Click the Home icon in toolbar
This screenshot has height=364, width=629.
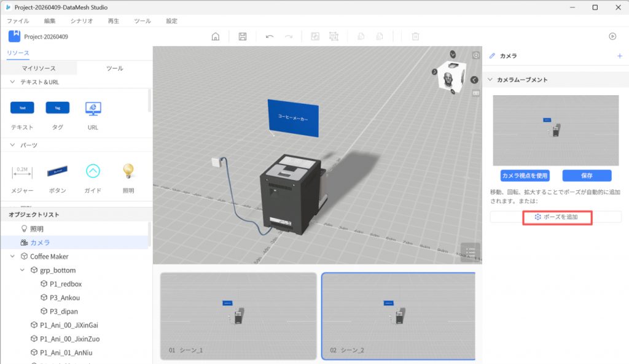(216, 36)
